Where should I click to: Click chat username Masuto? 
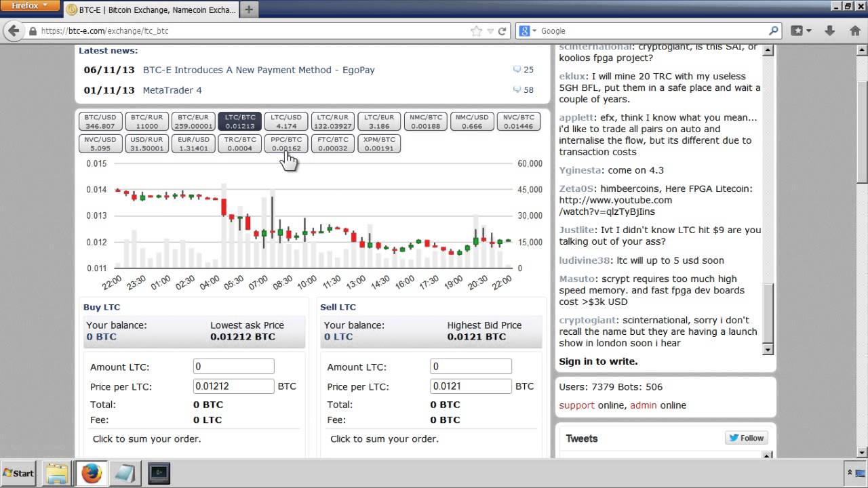(577, 279)
